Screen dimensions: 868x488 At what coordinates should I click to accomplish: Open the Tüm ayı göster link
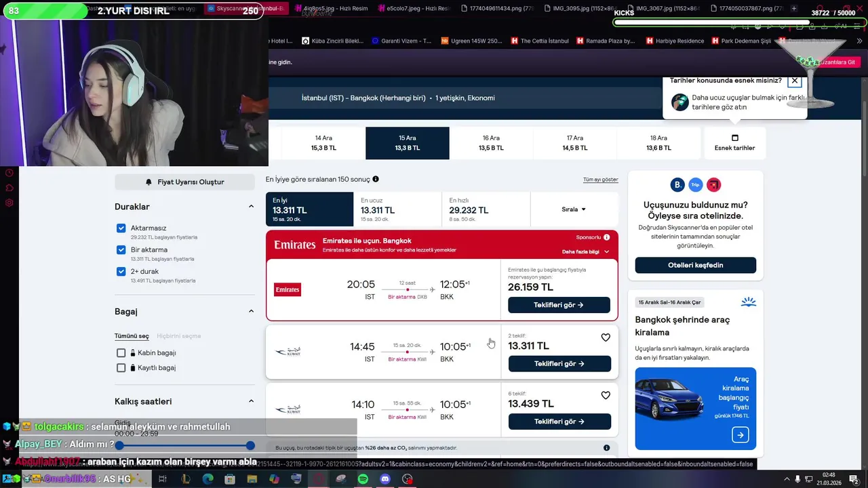600,180
